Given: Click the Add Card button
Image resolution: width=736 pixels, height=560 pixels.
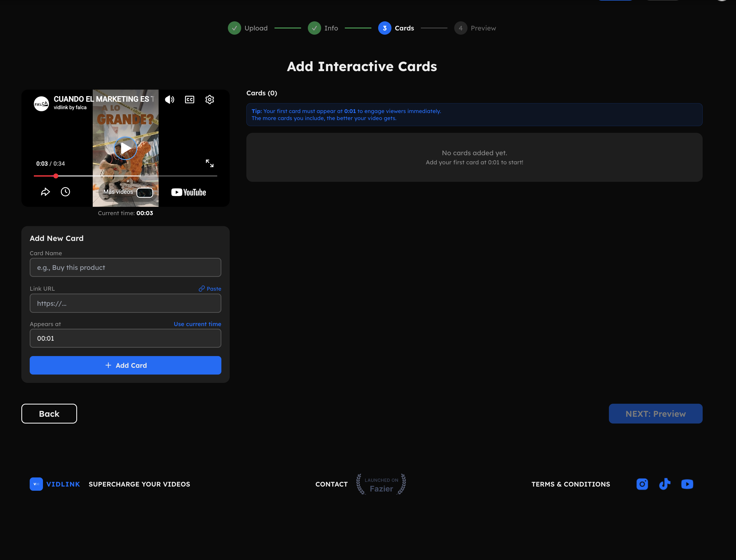Looking at the screenshot, I should [x=125, y=365].
